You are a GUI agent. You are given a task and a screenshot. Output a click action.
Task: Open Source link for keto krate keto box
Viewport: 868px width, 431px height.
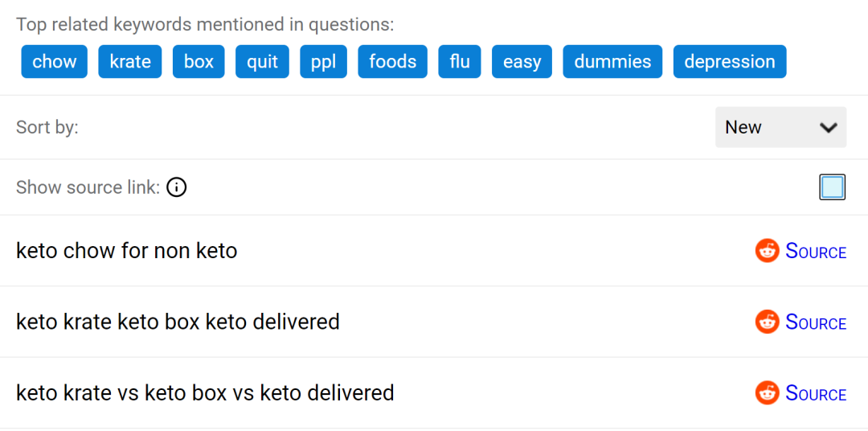(x=815, y=322)
